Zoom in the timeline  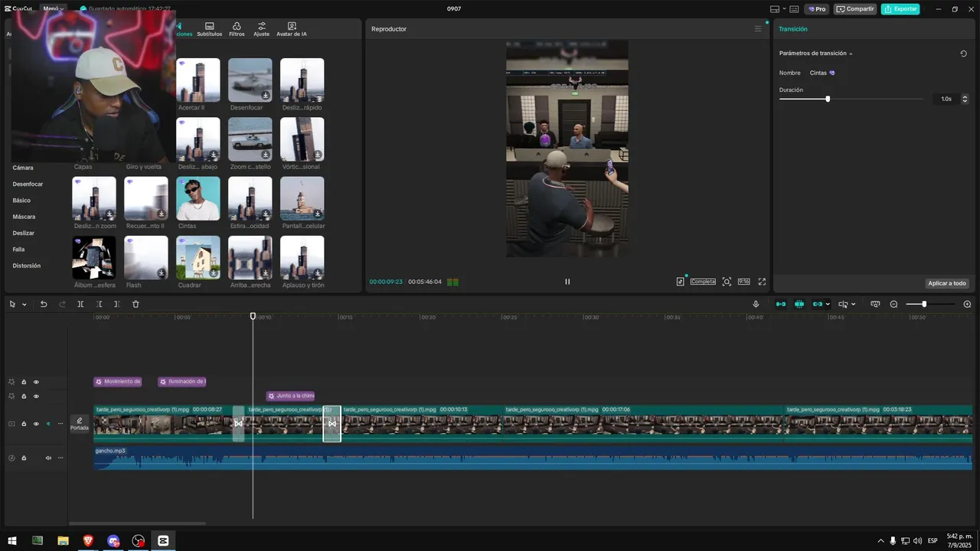[967, 305]
